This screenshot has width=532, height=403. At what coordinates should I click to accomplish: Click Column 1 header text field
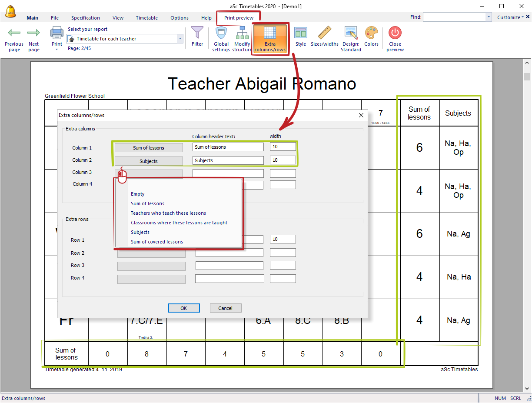tap(228, 147)
